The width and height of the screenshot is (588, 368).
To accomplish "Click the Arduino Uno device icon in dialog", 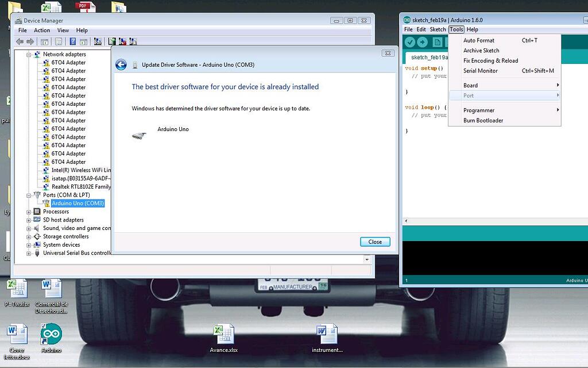I will click(x=139, y=135).
